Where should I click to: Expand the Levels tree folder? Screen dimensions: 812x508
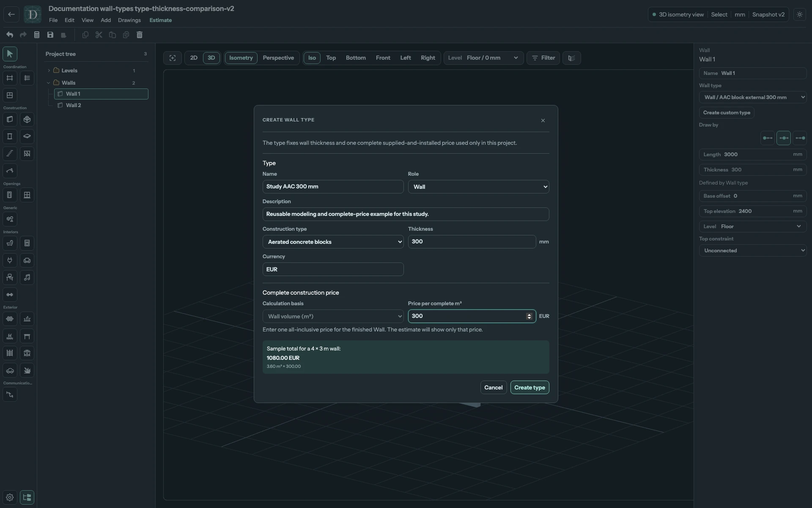pyautogui.click(x=49, y=71)
